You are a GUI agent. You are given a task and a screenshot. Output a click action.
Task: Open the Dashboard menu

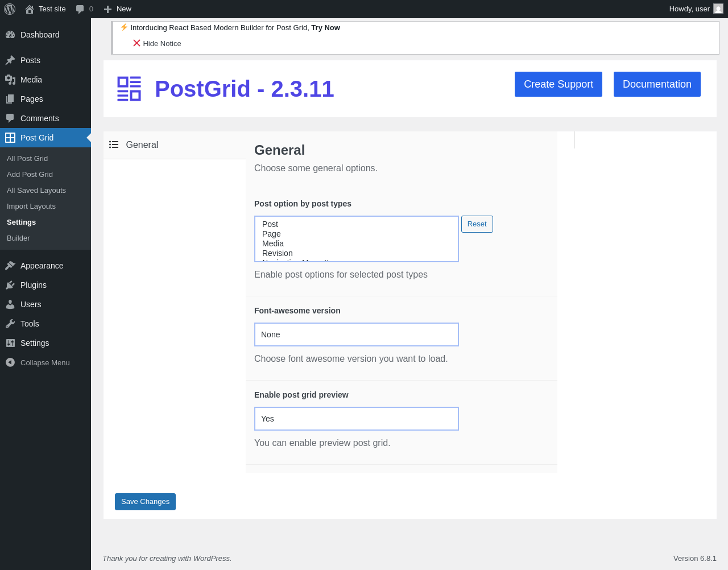pyautogui.click(x=45, y=35)
